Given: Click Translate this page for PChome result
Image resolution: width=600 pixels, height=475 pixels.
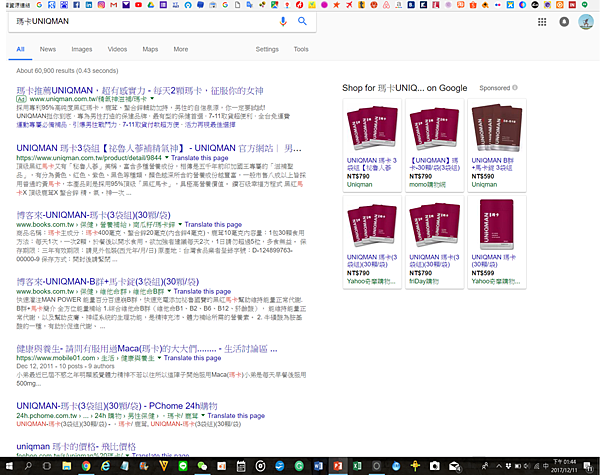Looking at the screenshot, I should (x=236, y=416).
